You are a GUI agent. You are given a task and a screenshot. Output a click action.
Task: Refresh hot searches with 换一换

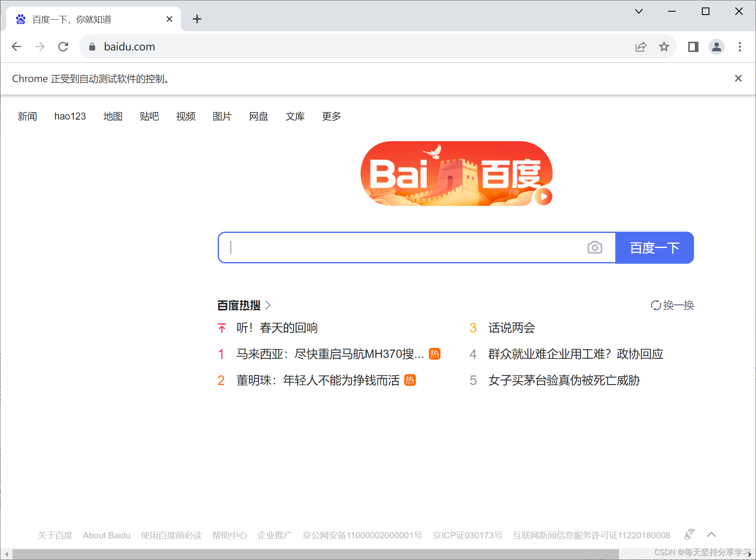tap(672, 305)
